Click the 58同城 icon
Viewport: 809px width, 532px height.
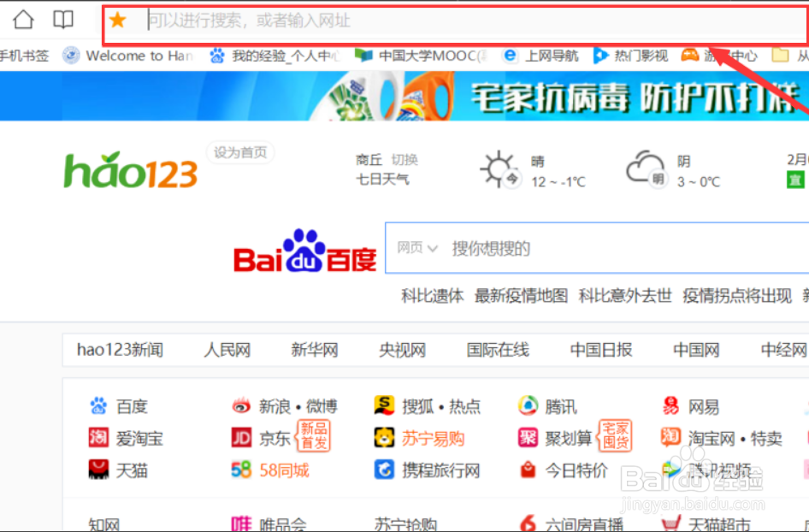click(x=241, y=470)
